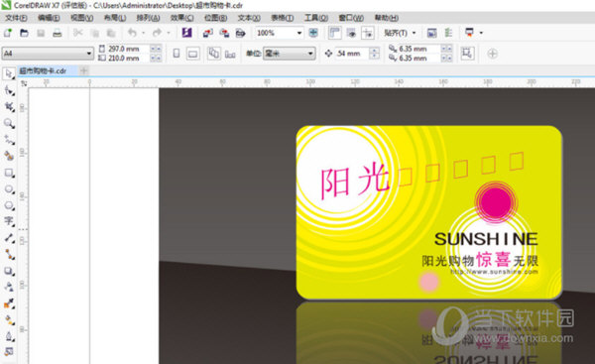
Task: Click the 297.0 mm page width field
Action: (128, 49)
